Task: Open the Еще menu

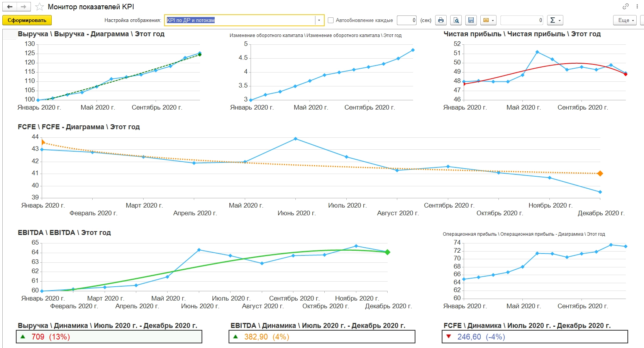Action: (x=624, y=20)
